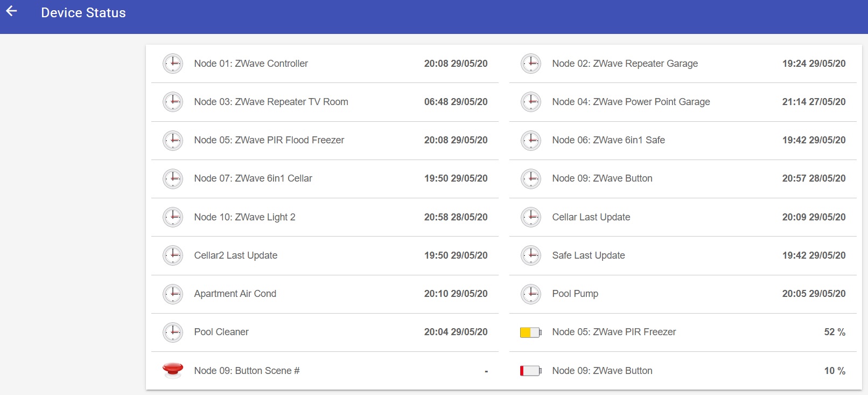Click timestamp 20:10 29/05/20

456,294
